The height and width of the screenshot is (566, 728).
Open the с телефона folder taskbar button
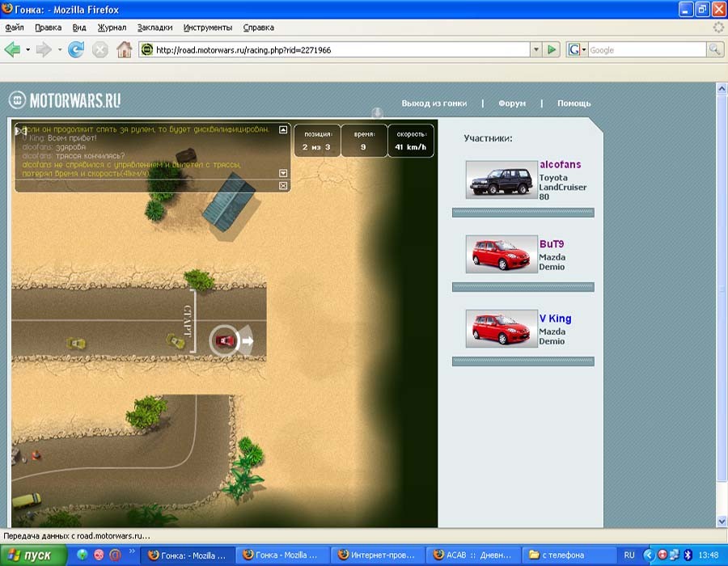(x=568, y=555)
